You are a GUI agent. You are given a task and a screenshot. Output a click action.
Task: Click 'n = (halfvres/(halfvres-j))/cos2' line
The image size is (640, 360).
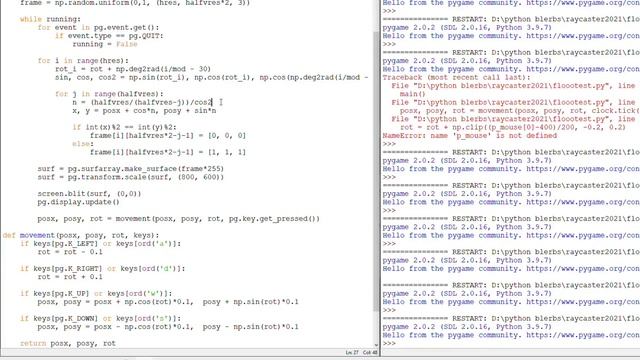142,102
